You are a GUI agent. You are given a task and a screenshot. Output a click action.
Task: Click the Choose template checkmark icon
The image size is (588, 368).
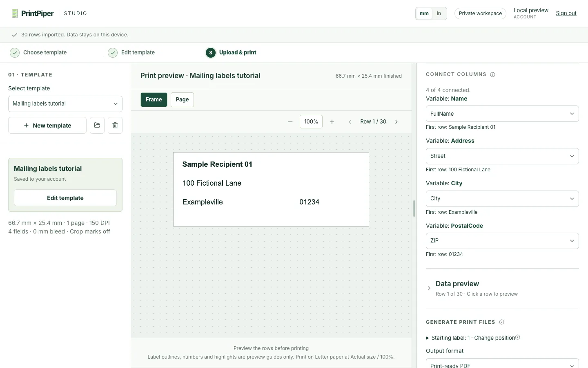point(15,53)
